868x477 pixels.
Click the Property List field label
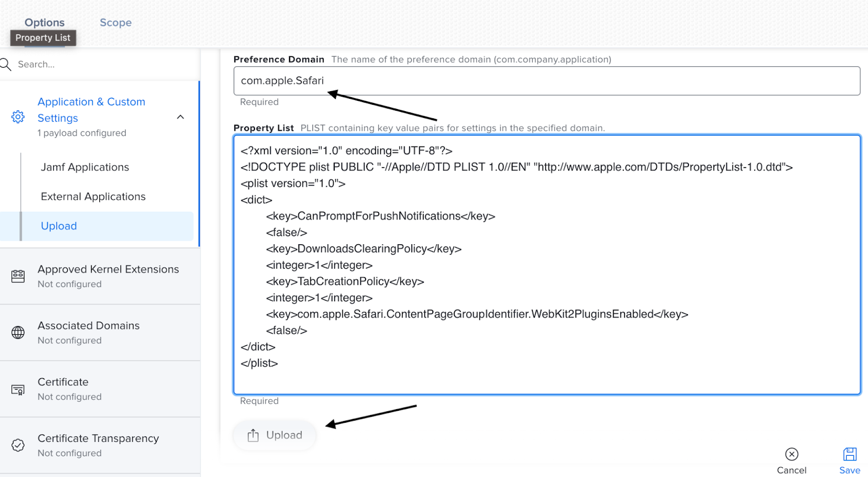[264, 128]
